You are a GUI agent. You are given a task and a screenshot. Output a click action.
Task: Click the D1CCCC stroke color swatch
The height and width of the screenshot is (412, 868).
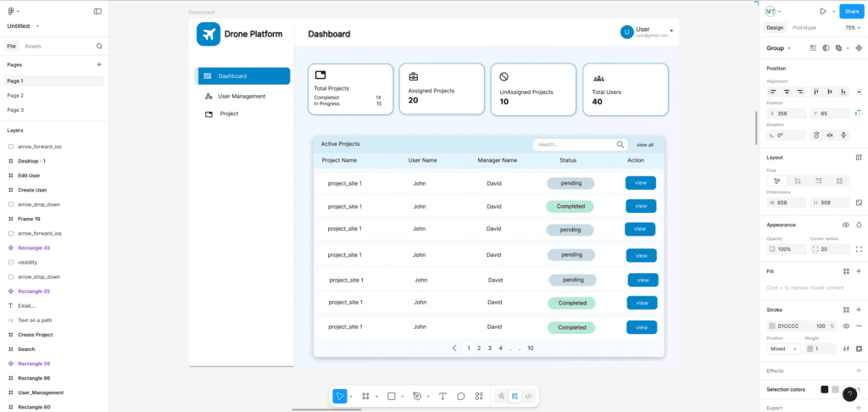pyautogui.click(x=772, y=326)
